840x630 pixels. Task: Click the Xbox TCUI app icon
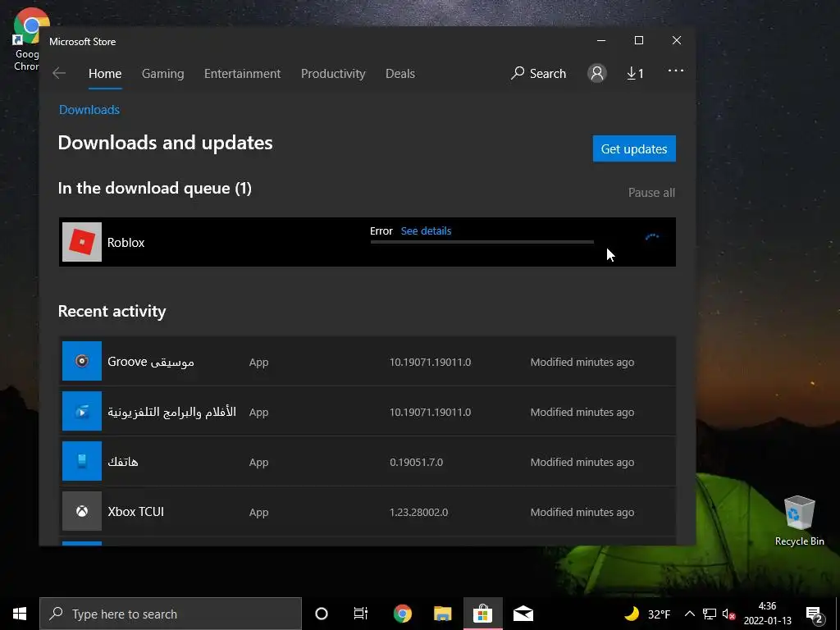[82, 512]
